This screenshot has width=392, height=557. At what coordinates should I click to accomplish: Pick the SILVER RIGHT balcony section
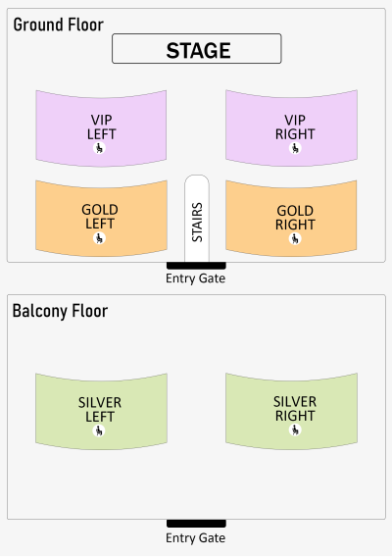tap(291, 411)
